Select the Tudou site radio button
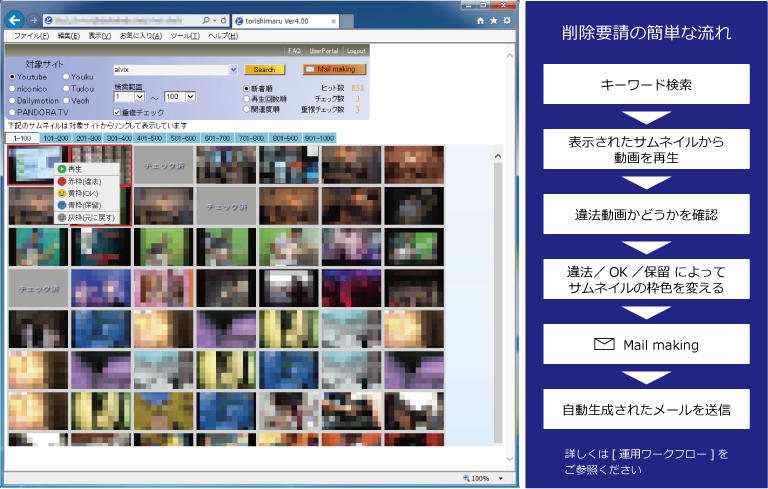The width and height of the screenshot is (768, 489). [x=66, y=89]
